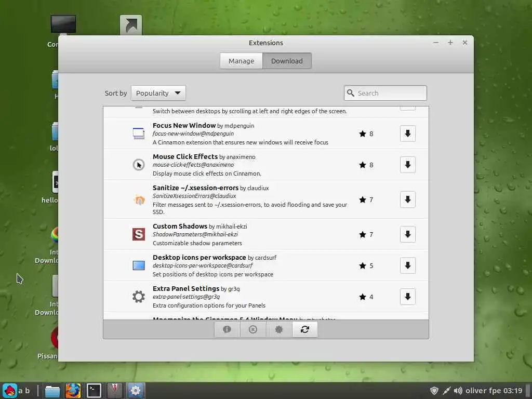Click the computer icon on the desktop

tap(63, 25)
